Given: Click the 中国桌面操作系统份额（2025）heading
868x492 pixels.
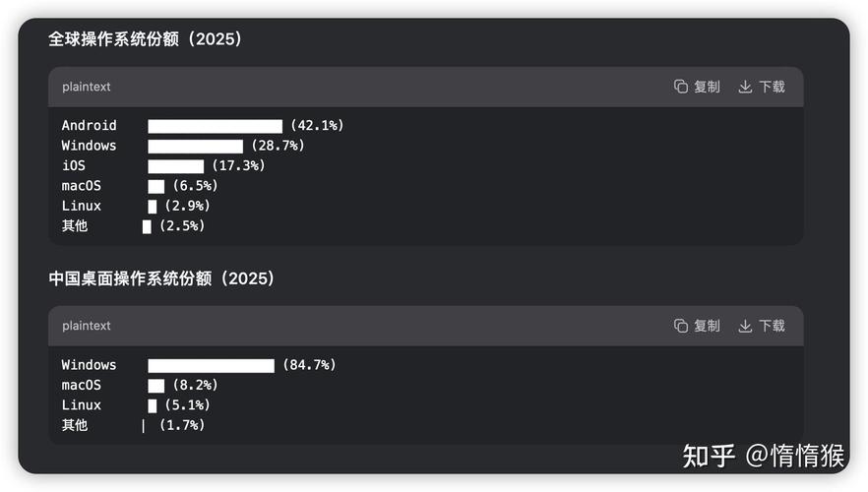Looking at the screenshot, I should 162,278.
